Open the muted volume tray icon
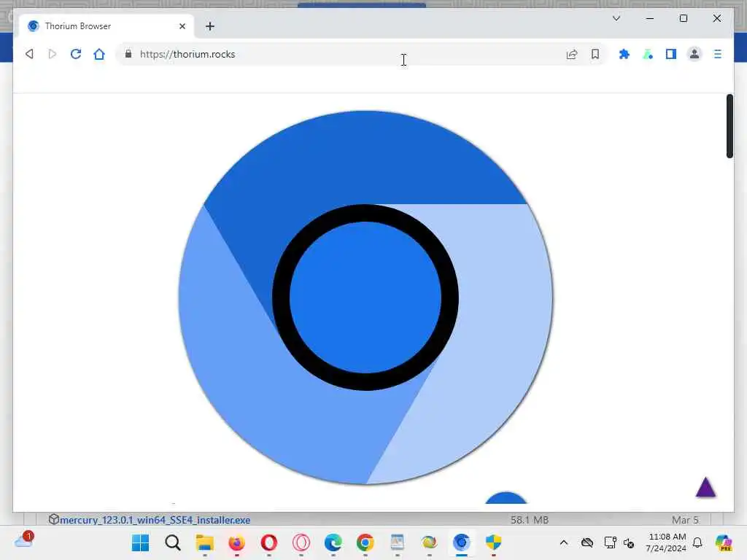This screenshot has width=747, height=560. click(629, 542)
